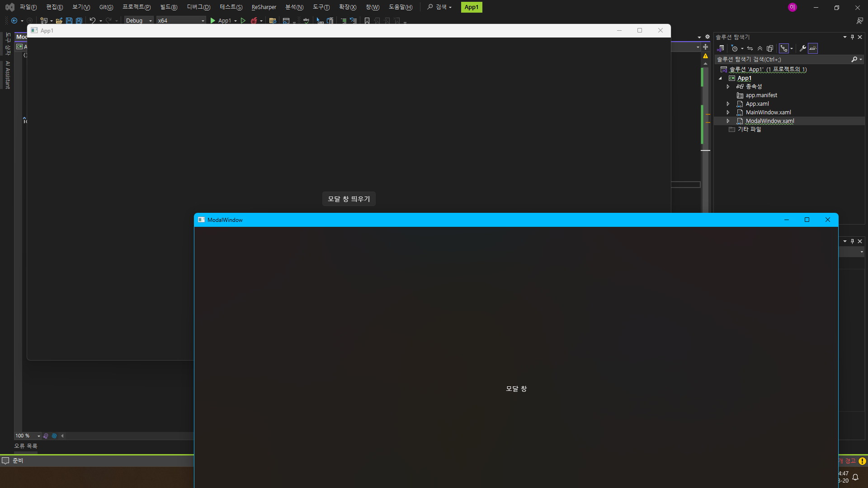Expand the MainWindow.xaml tree node
Screen dimensions: 868x488
[x=728, y=113]
